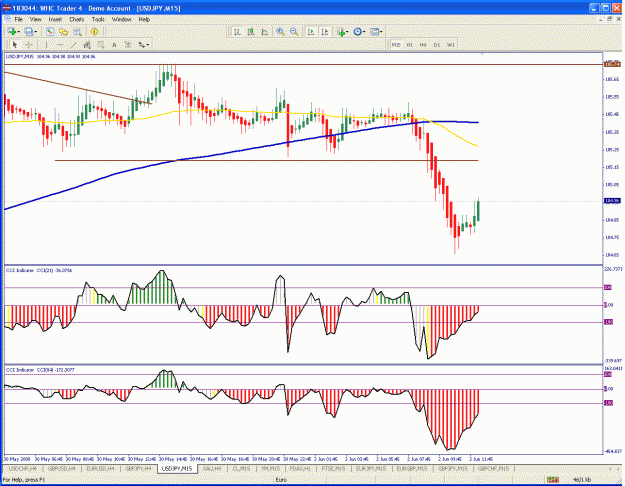
Task: Switch timeframe to H4
Action: 423,45
